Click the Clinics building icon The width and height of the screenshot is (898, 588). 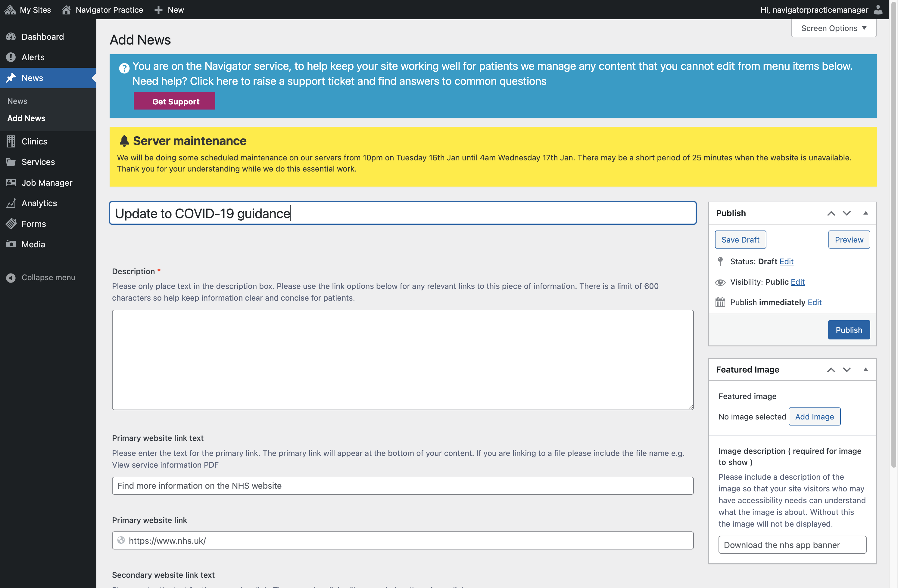[x=11, y=141]
